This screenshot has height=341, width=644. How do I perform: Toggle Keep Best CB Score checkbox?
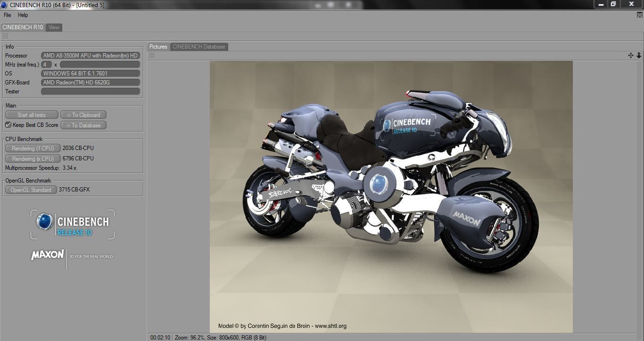pos(8,125)
